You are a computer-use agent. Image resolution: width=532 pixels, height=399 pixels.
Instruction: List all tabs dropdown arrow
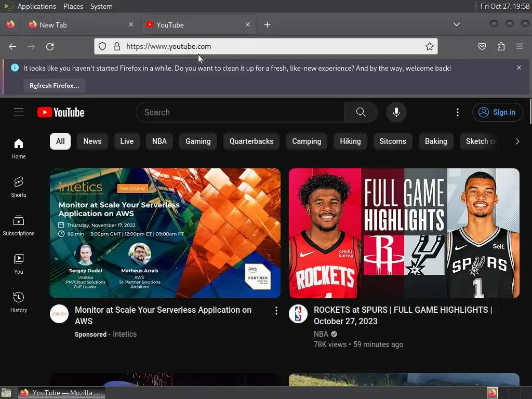click(x=457, y=24)
